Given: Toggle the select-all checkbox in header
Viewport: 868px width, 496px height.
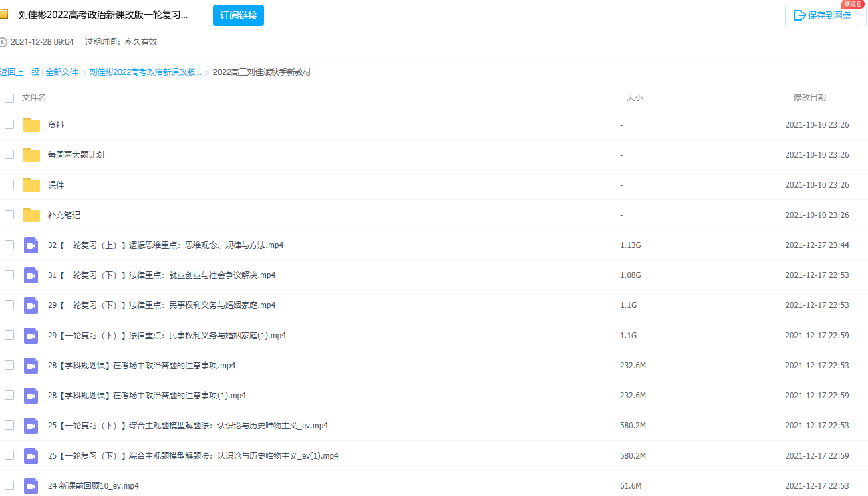Looking at the screenshot, I should point(9,98).
